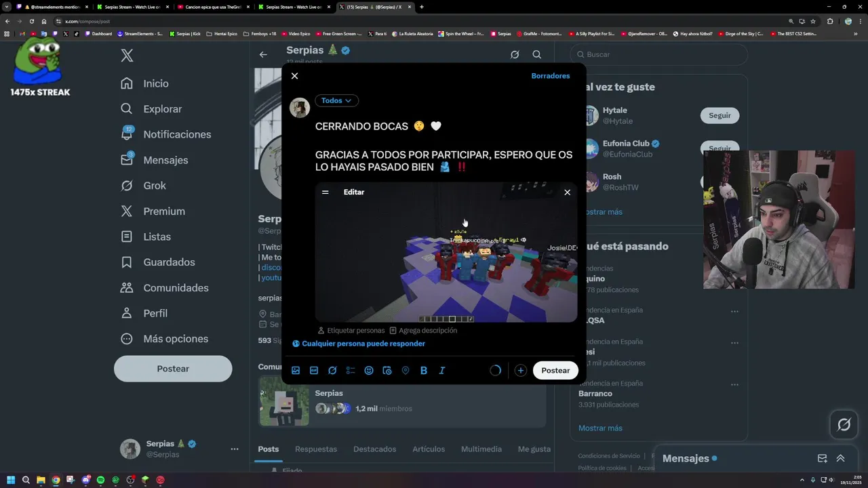Viewport: 868px width, 488px height.
Task: Click Mostrar más under trends
Action: click(x=600, y=428)
